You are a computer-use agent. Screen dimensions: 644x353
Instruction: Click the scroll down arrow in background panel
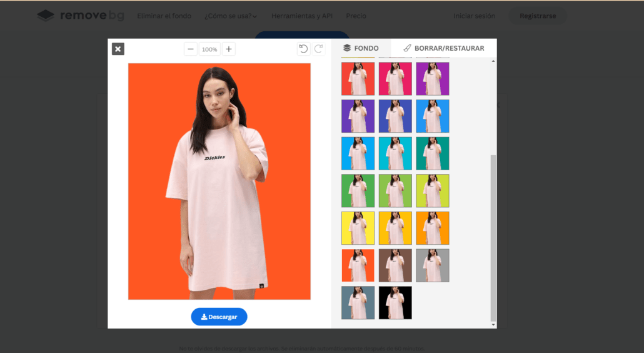(493, 324)
